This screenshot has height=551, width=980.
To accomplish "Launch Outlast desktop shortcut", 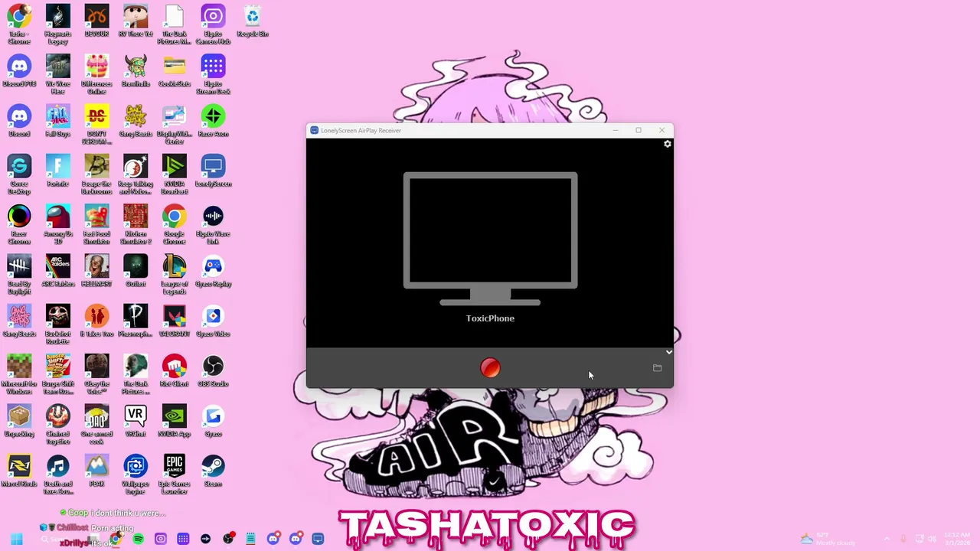I will (x=136, y=272).
